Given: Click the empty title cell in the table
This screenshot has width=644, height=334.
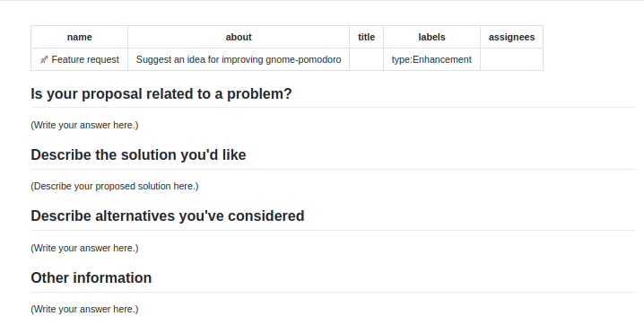Looking at the screenshot, I should pyautogui.click(x=366, y=59).
